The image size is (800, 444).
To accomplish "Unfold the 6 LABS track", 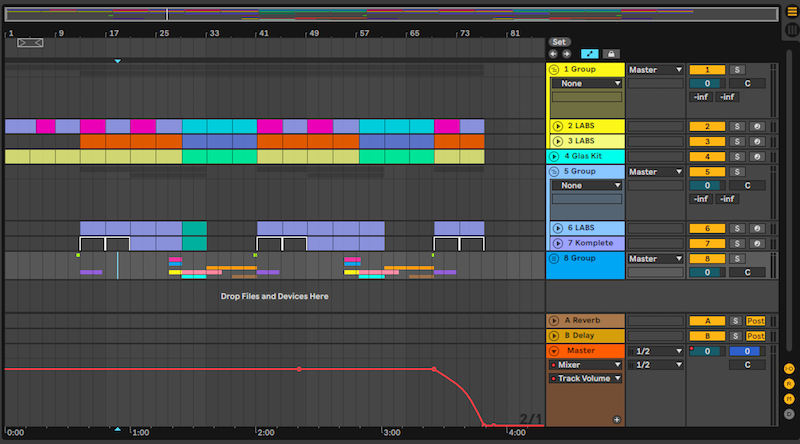I will pos(558,228).
